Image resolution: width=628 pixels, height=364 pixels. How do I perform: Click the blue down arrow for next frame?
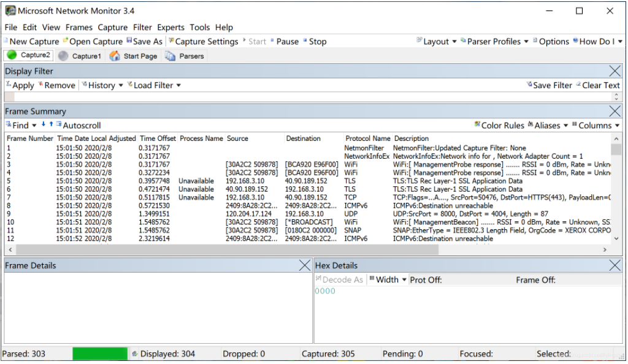click(x=44, y=124)
